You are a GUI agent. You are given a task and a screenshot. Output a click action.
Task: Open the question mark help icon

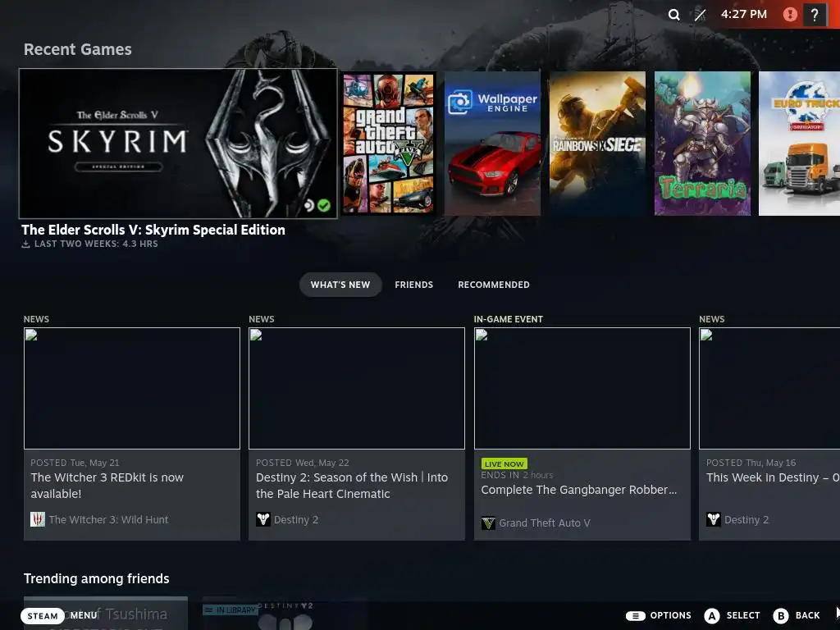tap(815, 15)
